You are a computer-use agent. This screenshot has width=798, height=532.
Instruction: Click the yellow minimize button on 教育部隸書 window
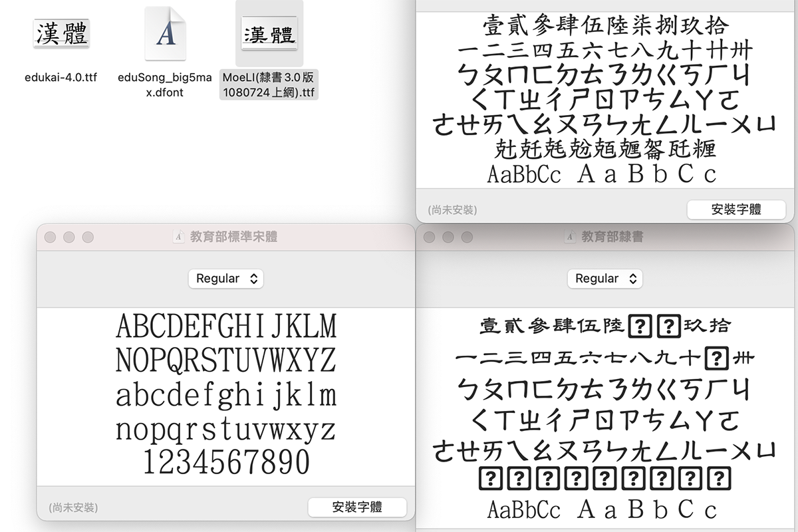pos(448,236)
